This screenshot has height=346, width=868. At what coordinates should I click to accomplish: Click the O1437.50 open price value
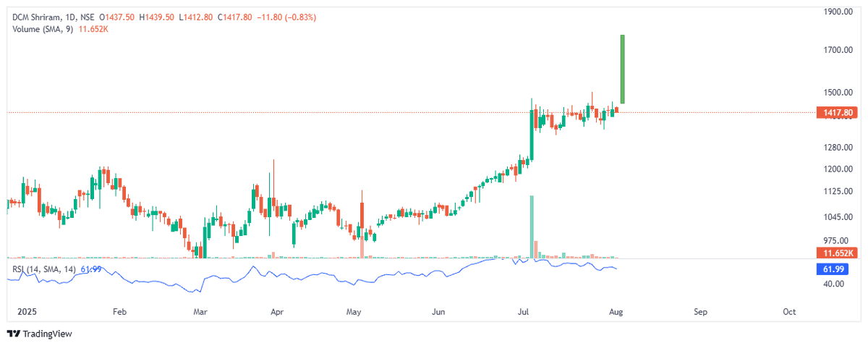tap(119, 17)
